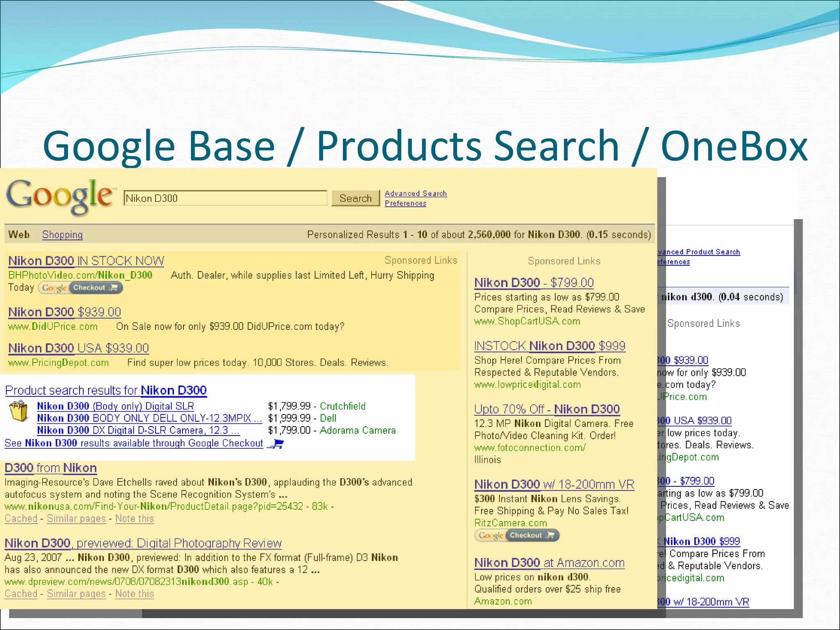Click Note this under dpreview.com result

(135, 594)
